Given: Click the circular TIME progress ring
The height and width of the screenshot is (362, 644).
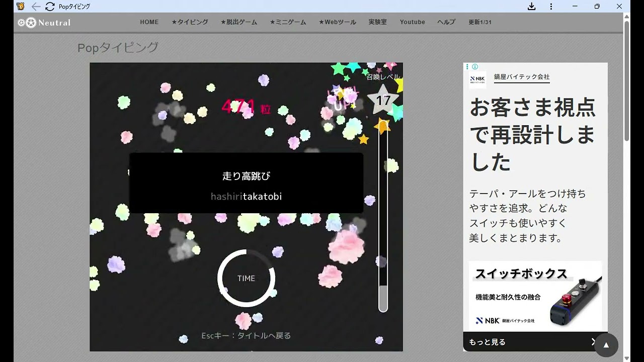Looking at the screenshot, I should point(246,278).
